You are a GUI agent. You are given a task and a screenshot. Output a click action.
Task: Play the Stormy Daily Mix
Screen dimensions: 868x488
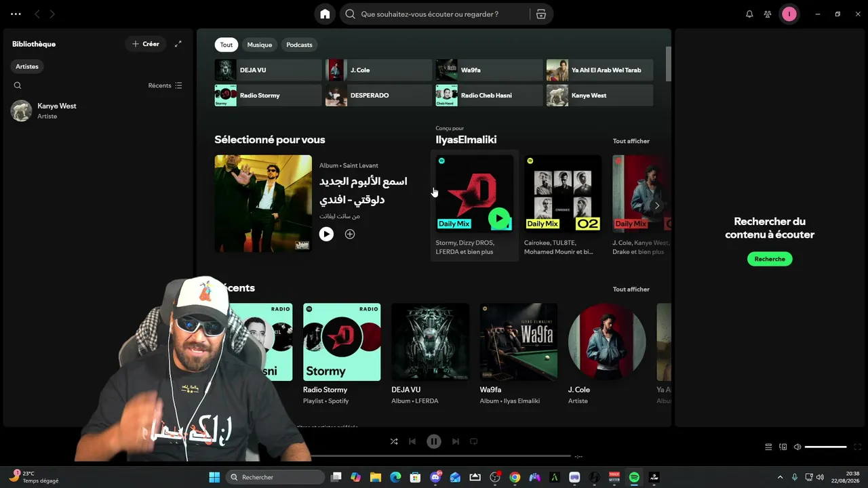coord(499,218)
